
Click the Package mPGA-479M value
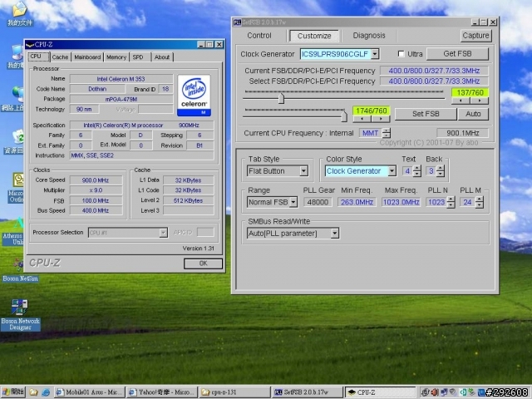[121, 99]
